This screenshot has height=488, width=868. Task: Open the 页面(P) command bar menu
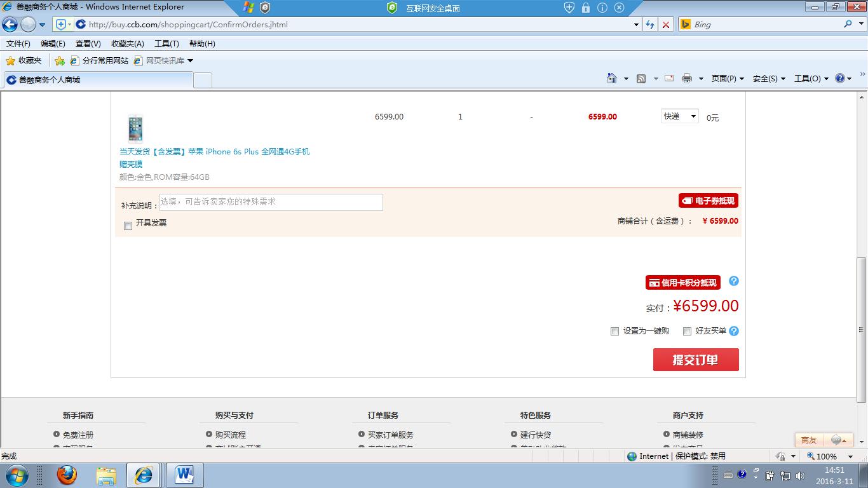[x=728, y=78]
